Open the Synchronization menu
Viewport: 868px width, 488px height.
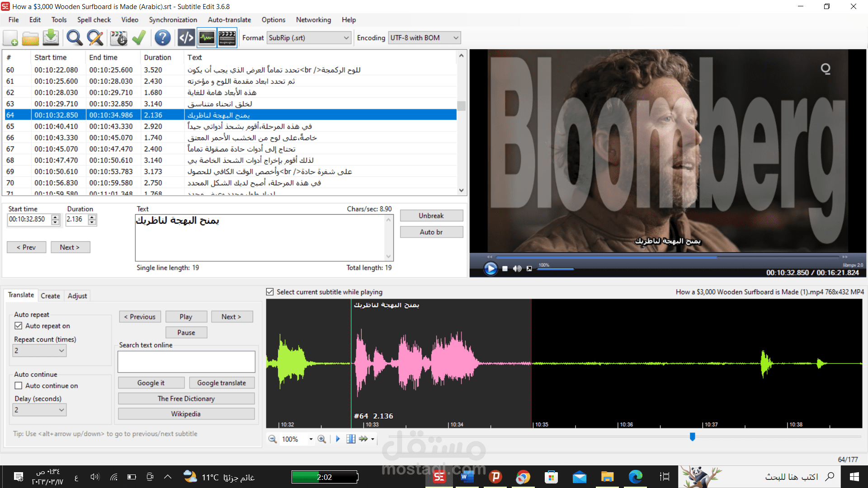coord(173,20)
